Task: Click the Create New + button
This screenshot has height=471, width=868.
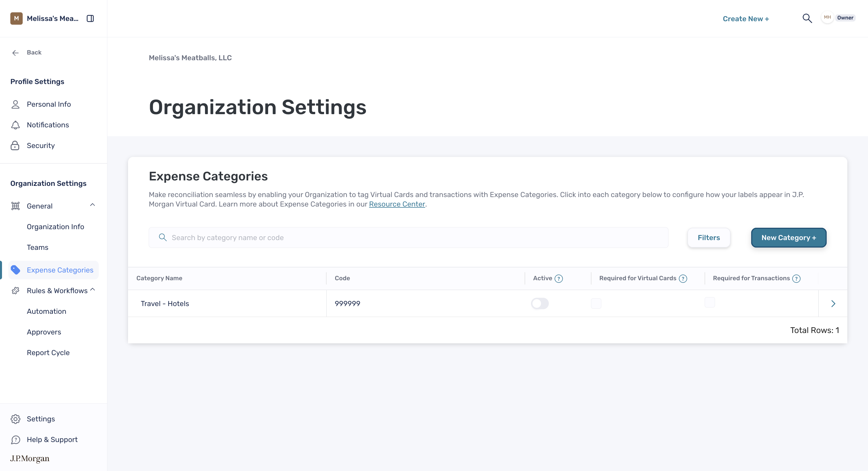Action: coord(746,19)
